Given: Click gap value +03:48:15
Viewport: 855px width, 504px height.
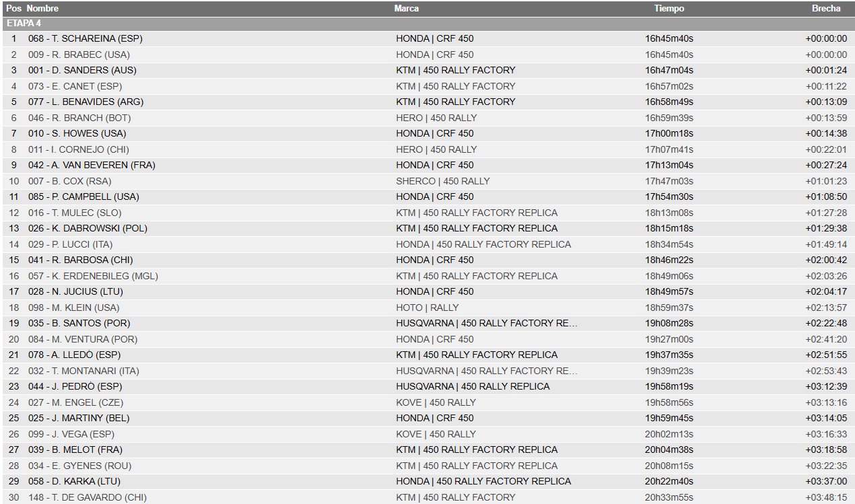Looking at the screenshot, I should [x=826, y=497].
